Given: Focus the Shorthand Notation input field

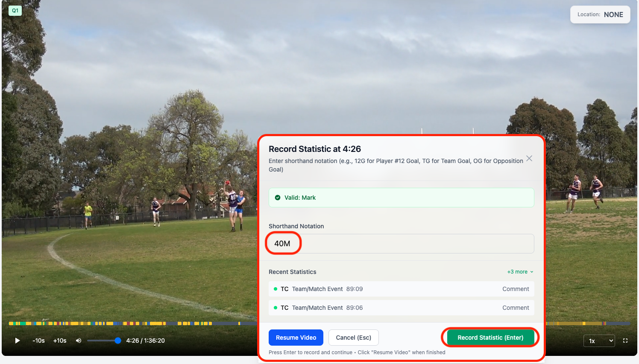Looking at the screenshot, I should coord(402,243).
